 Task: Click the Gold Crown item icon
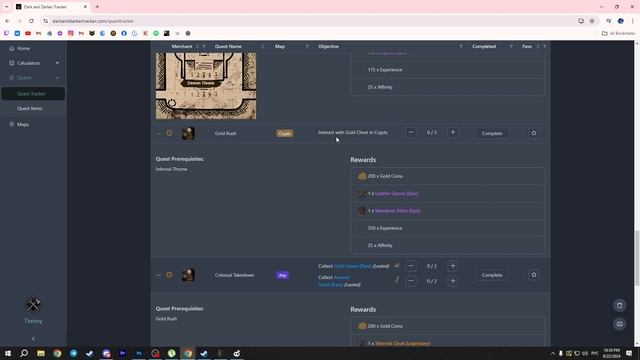point(397,266)
